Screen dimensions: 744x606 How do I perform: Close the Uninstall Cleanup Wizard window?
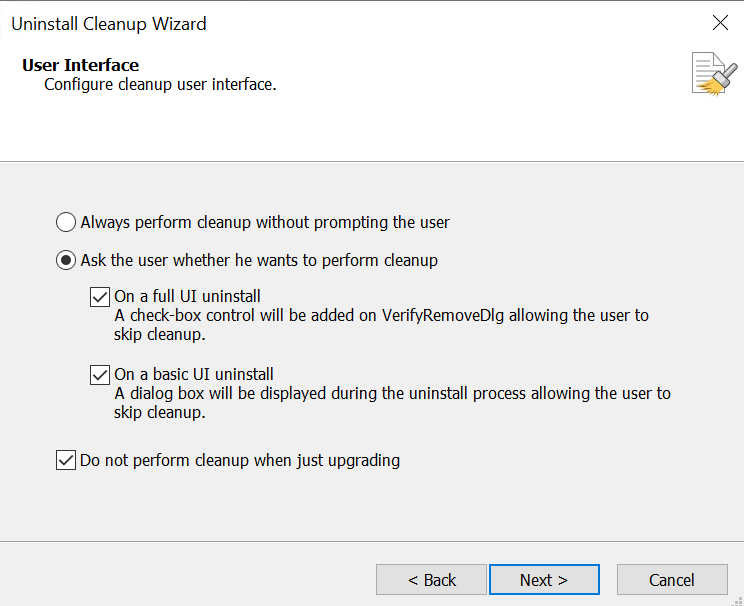coord(719,23)
